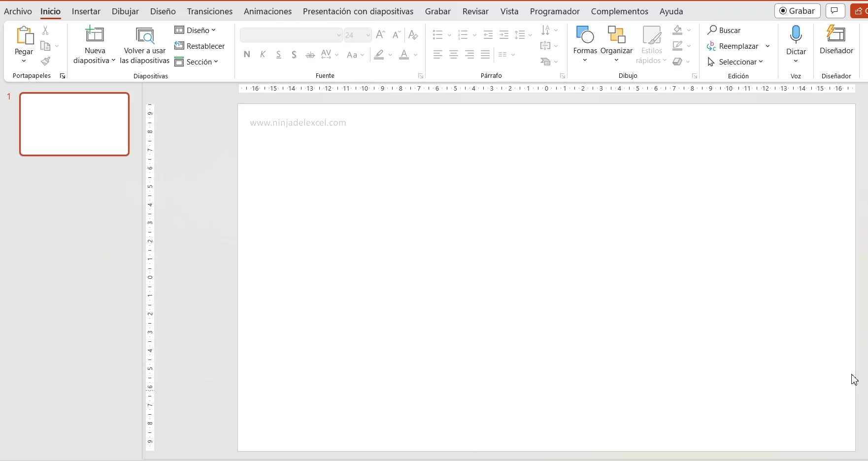Toggle italic with the K button
The image size is (868, 461).
click(x=263, y=55)
